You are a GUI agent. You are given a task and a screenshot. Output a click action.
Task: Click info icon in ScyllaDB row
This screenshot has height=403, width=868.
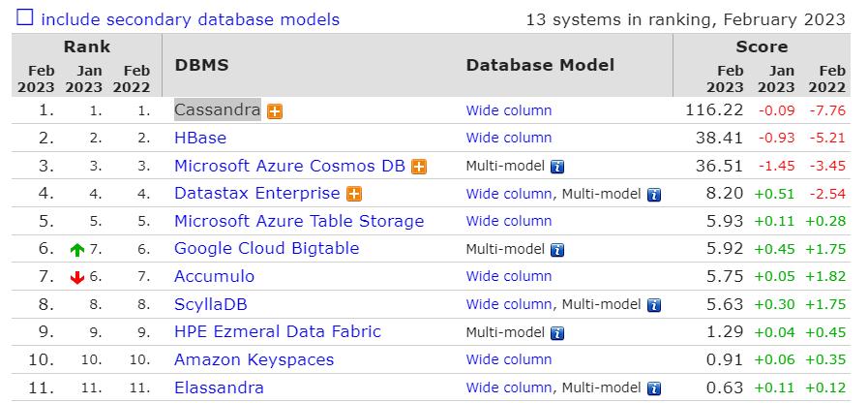[654, 305]
